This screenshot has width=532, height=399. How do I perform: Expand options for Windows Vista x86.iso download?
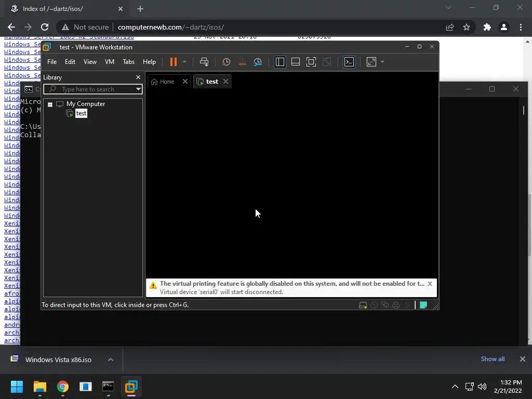tap(111, 360)
